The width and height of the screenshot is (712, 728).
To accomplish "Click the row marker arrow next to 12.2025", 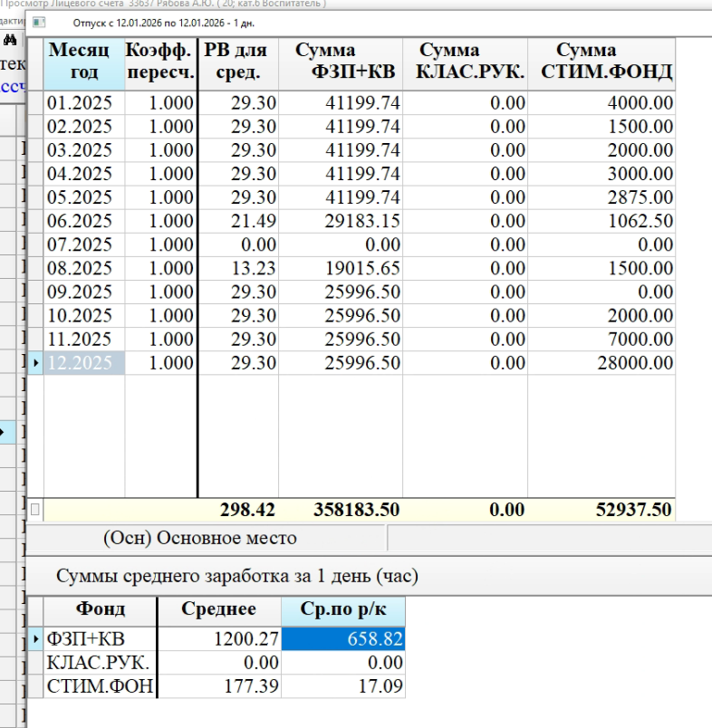I will (35, 362).
